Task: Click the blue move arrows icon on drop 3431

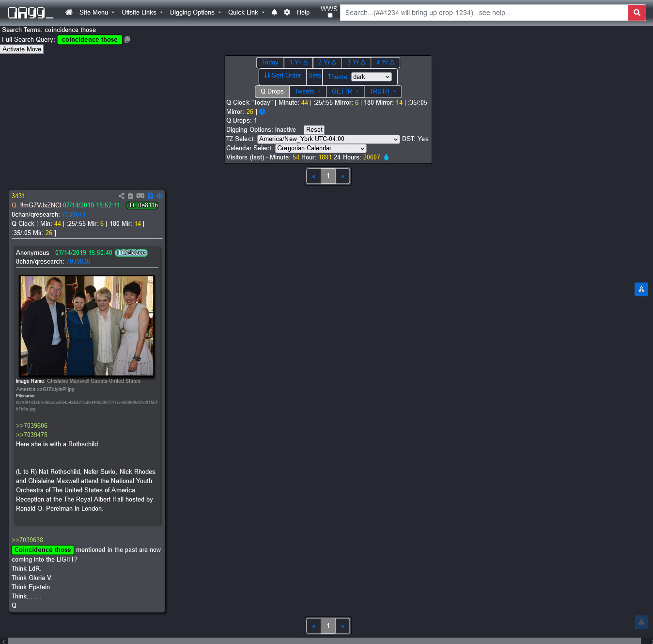Action: pyautogui.click(x=159, y=196)
